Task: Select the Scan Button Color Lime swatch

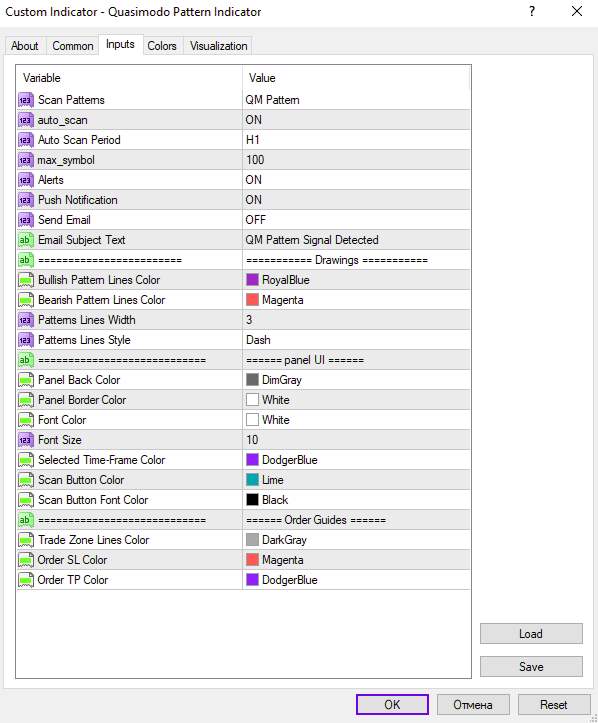Action: point(252,480)
